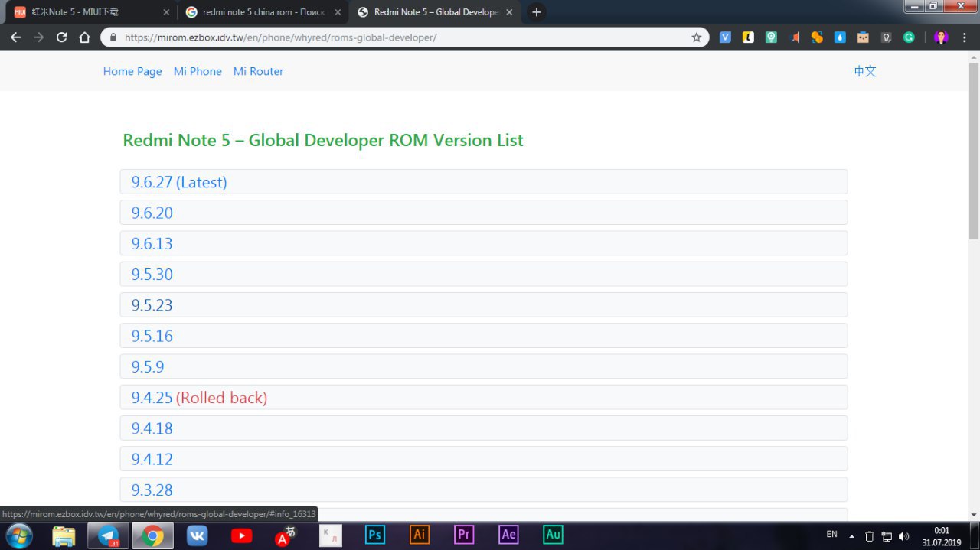The width and height of the screenshot is (980, 550).
Task: Launch Adobe Audition from the taskbar
Action: coord(553,535)
